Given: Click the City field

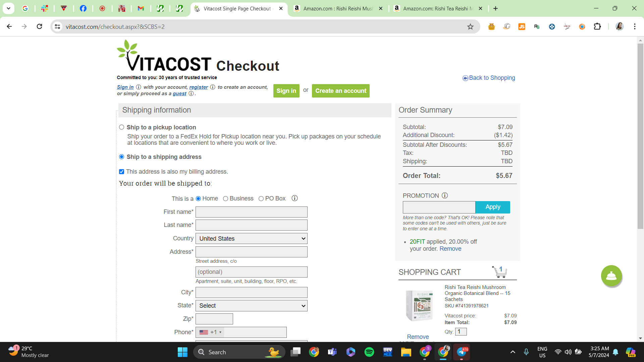Looking at the screenshot, I should (252, 292).
